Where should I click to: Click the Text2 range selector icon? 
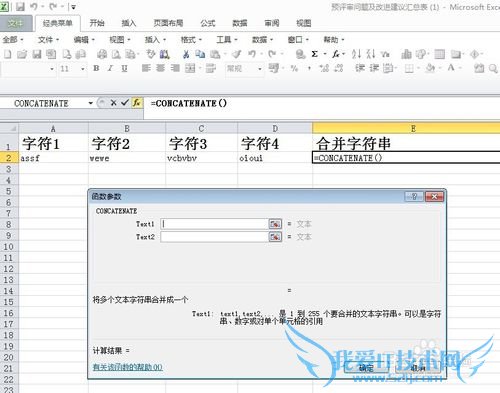(275, 237)
